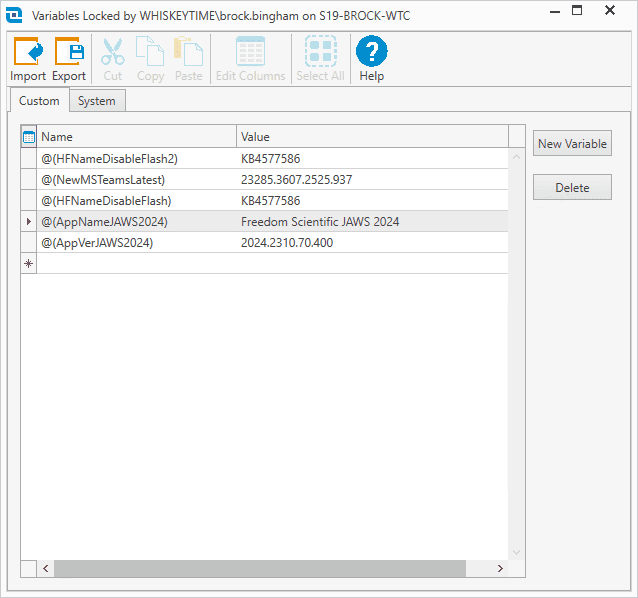Viewport: 638px width, 598px height.
Task: Click the Select All toolbar icon
Action: pos(321,51)
